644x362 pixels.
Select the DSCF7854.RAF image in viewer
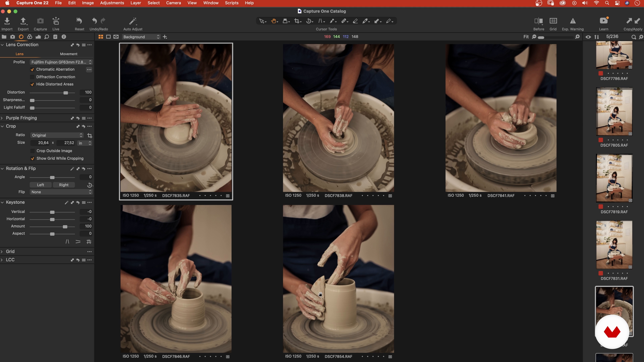pyautogui.click(x=338, y=279)
